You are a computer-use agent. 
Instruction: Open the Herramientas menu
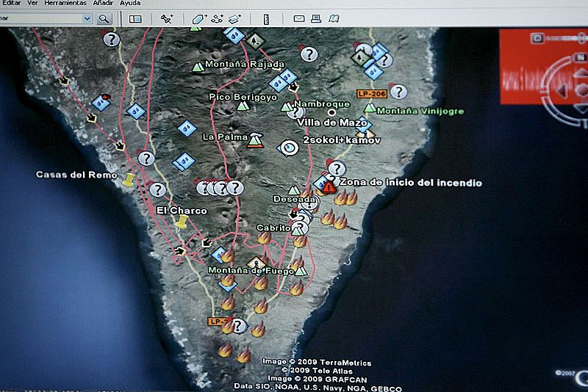coord(65,3)
